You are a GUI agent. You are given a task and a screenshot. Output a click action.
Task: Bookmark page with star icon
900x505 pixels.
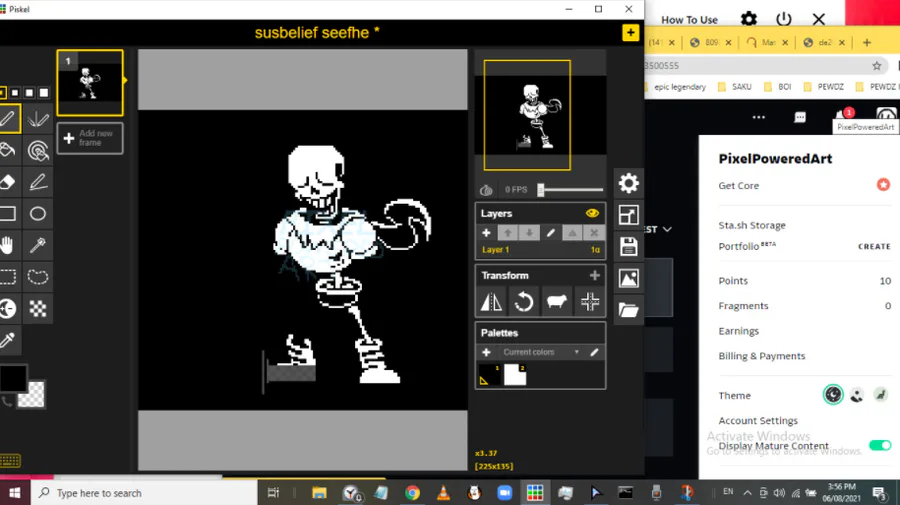[x=876, y=65]
